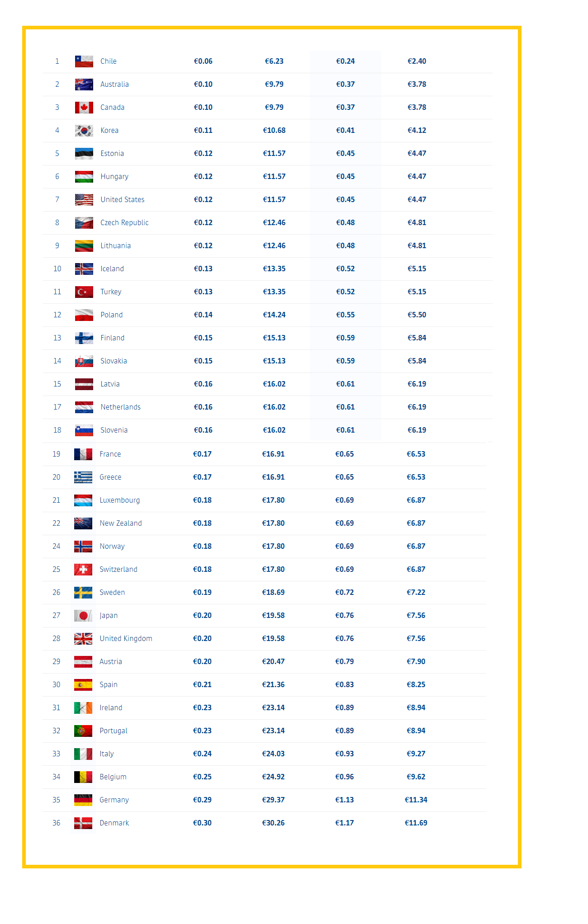The image size is (588, 924).
Task: Select the Germany flag icon
Action: pos(83,800)
